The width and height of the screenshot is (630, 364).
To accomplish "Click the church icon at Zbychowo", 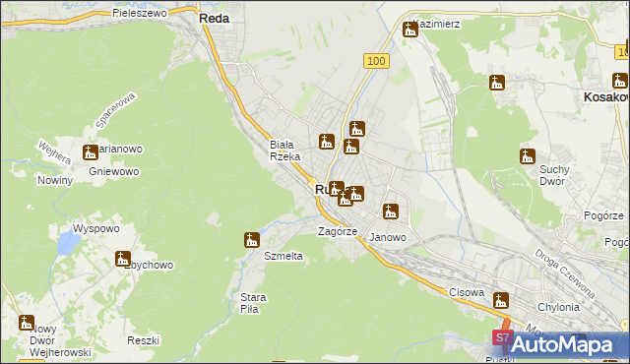I will point(122,259).
